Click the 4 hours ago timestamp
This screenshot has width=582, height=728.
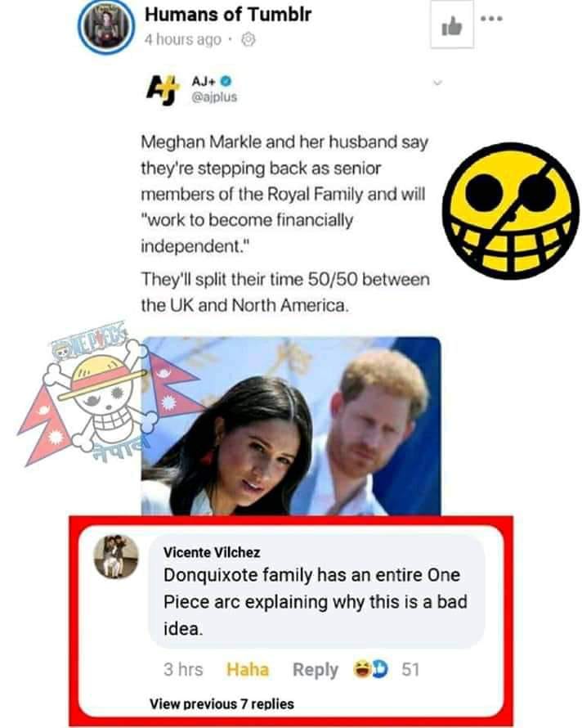click(x=183, y=40)
